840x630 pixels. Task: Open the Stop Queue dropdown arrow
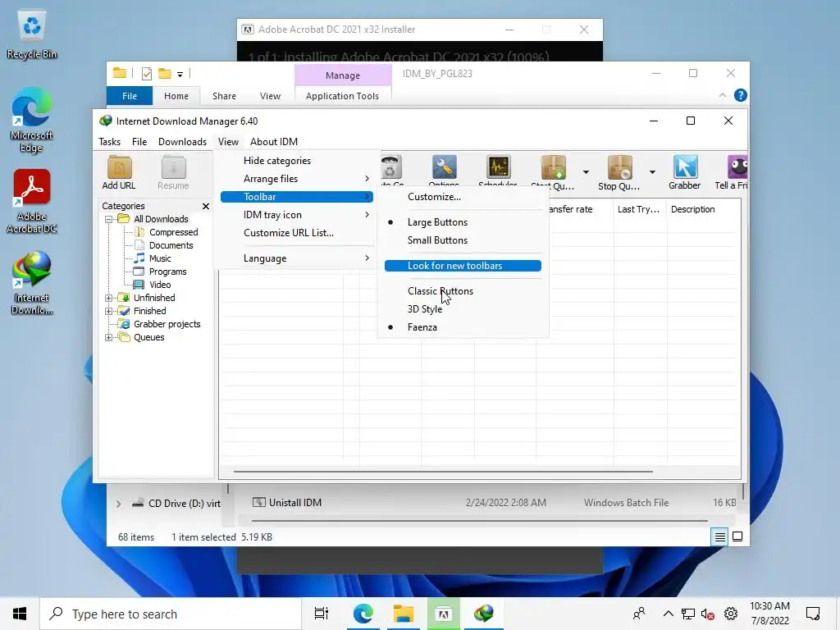coord(652,172)
